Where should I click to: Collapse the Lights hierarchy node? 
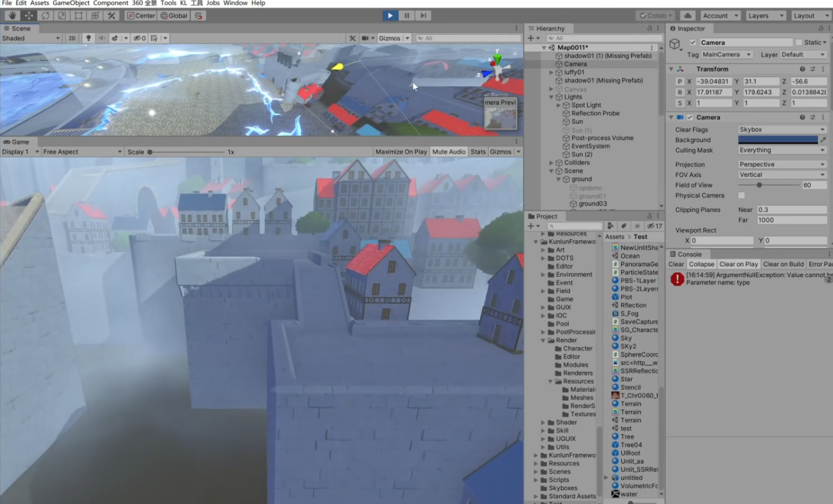click(551, 97)
